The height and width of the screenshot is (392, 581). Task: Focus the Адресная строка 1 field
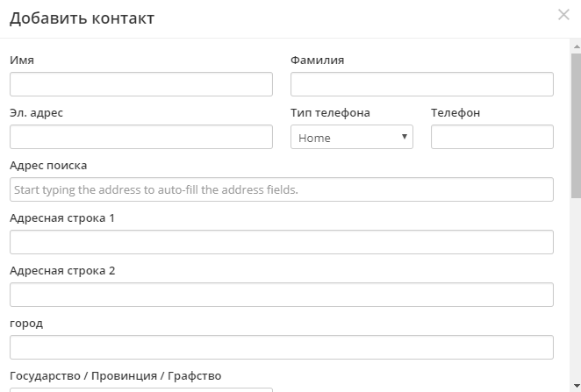[282, 242]
